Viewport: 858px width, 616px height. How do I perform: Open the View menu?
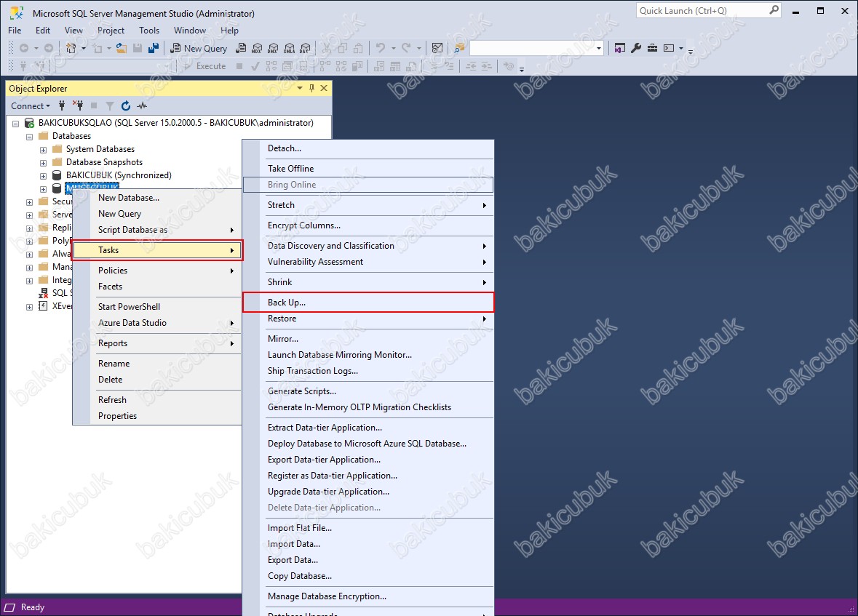click(x=74, y=30)
